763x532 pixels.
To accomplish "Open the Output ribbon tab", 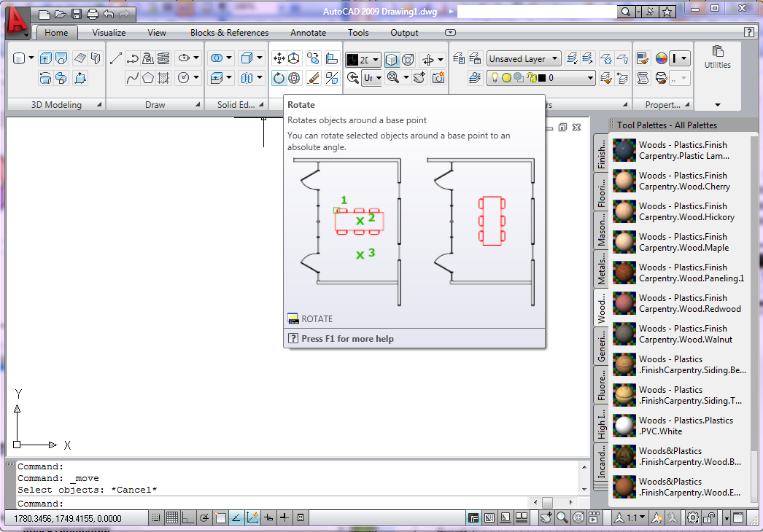I will [x=404, y=33].
